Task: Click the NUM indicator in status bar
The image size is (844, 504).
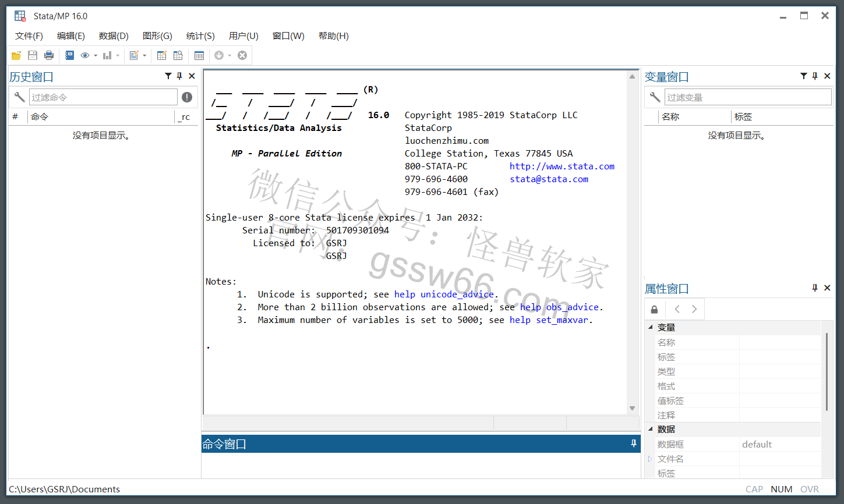Action: (x=781, y=489)
